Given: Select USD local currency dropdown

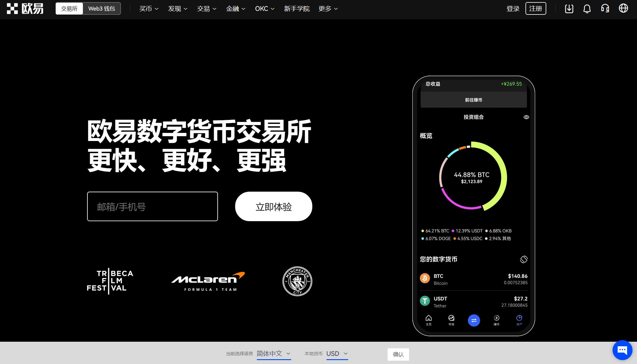Looking at the screenshot, I should pyautogui.click(x=337, y=354).
